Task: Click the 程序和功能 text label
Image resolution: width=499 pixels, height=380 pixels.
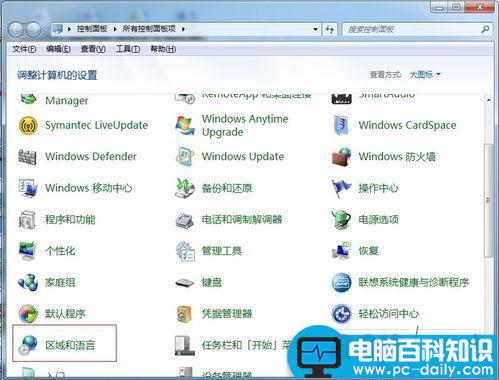Action: coord(70,219)
